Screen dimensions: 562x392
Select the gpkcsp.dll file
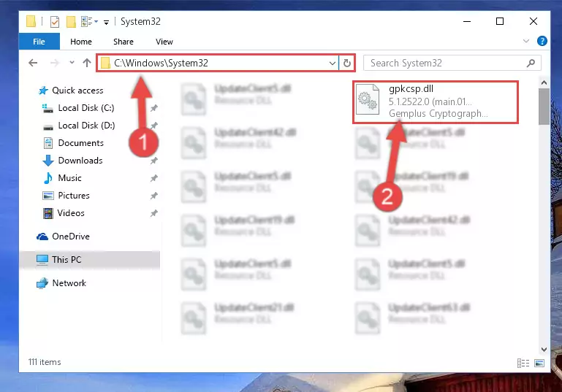pos(436,102)
